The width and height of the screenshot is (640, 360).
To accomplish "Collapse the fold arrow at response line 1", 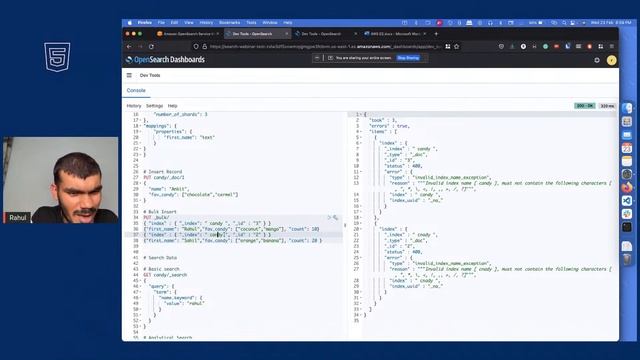I will pyautogui.click(x=361, y=115).
